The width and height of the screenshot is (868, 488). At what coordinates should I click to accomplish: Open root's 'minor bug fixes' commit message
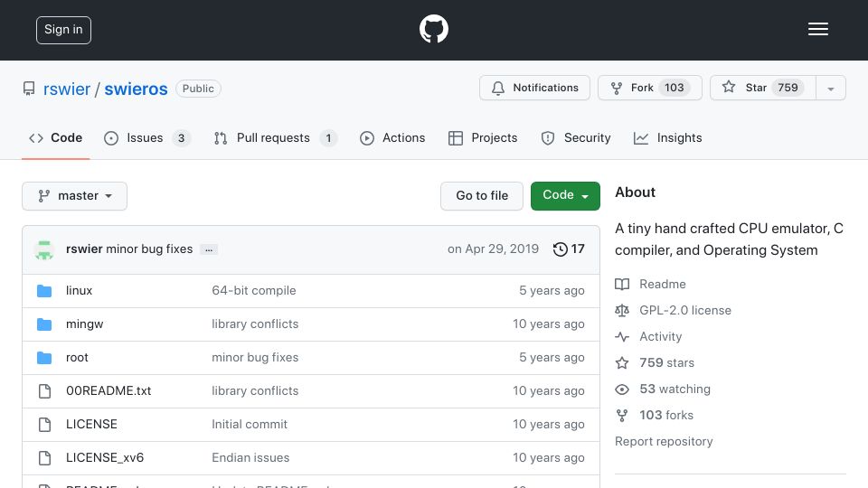tap(255, 358)
